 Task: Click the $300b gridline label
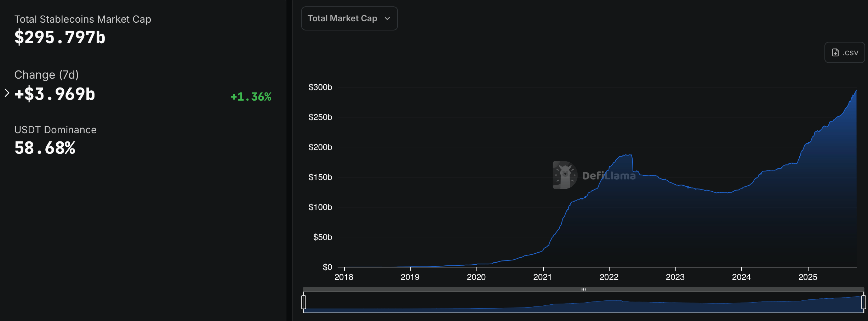coord(320,87)
